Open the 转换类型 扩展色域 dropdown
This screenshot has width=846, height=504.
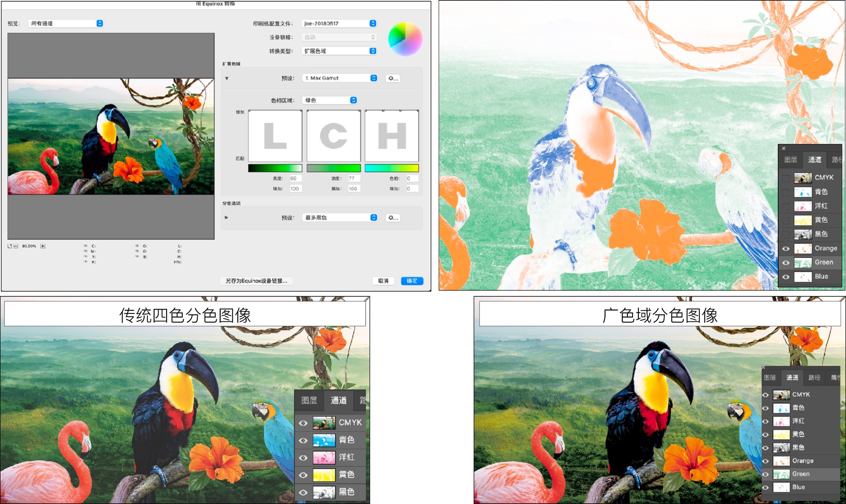click(x=339, y=51)
